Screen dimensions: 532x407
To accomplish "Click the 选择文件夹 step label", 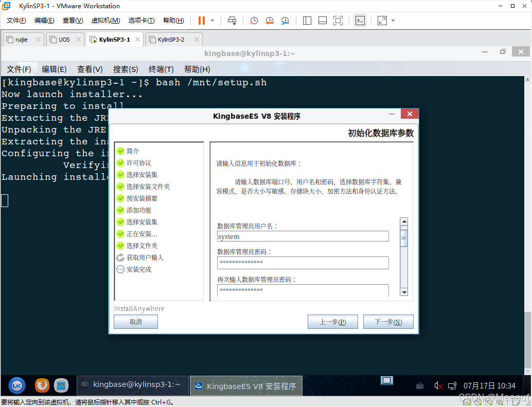I will [x=142, y=246].
